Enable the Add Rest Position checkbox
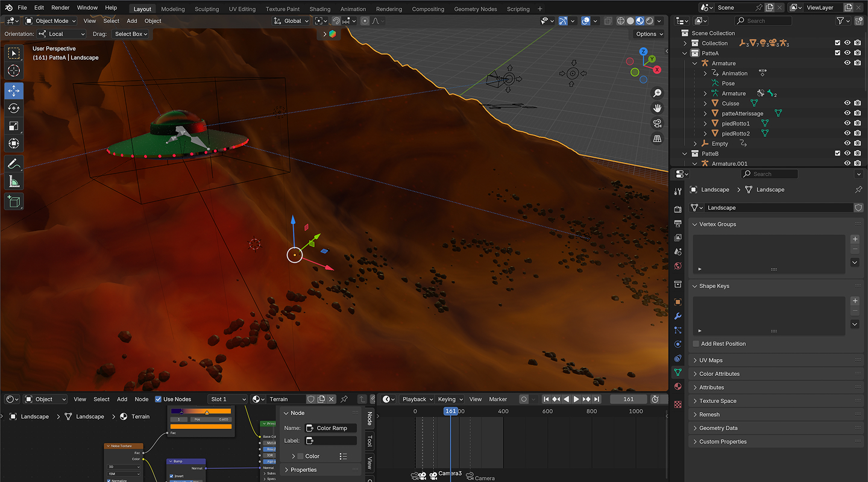Screen dimensions: 868x482 (x=696, y=344)
